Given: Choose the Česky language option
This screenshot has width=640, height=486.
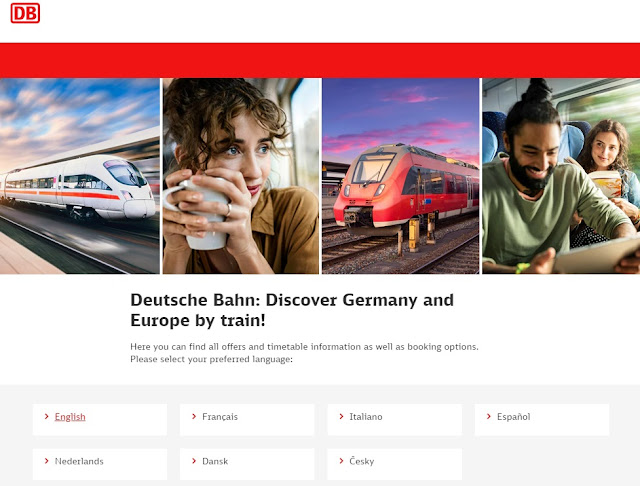Looking at the screenshot, I should point(362,461).
